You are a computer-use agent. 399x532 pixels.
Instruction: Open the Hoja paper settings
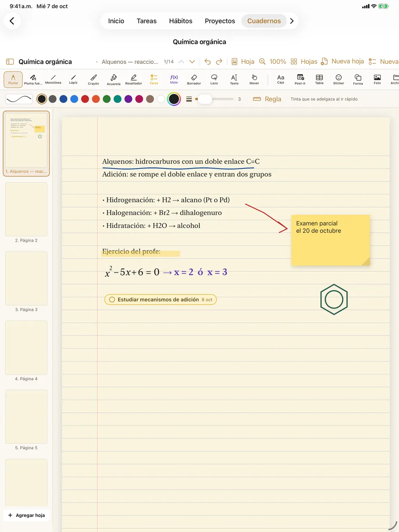click(x=243, y=62)
